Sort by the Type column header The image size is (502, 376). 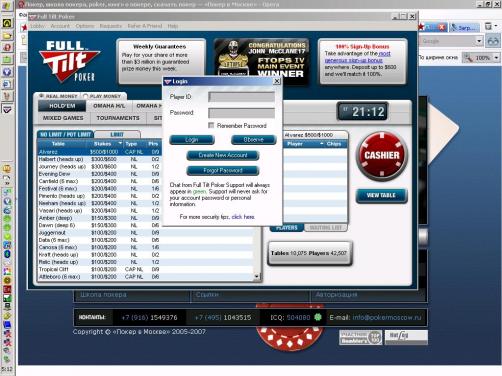tap(131, 144)
